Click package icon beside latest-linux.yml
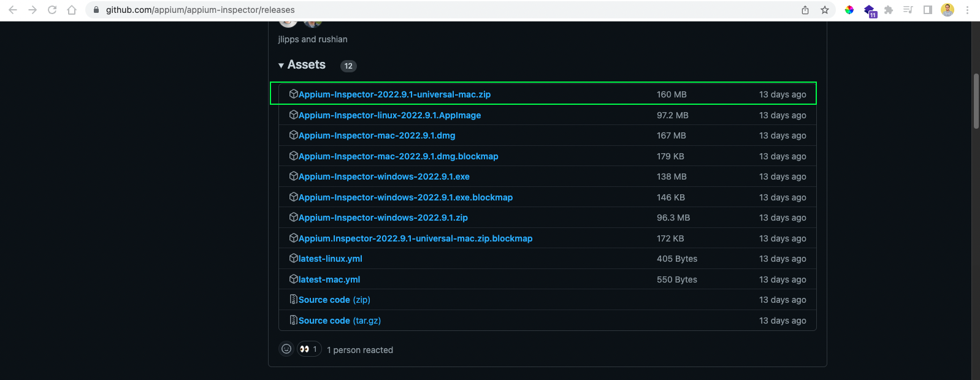Image resolution: width=980 pixels, height=380 pixels. [x=294, y=258]
